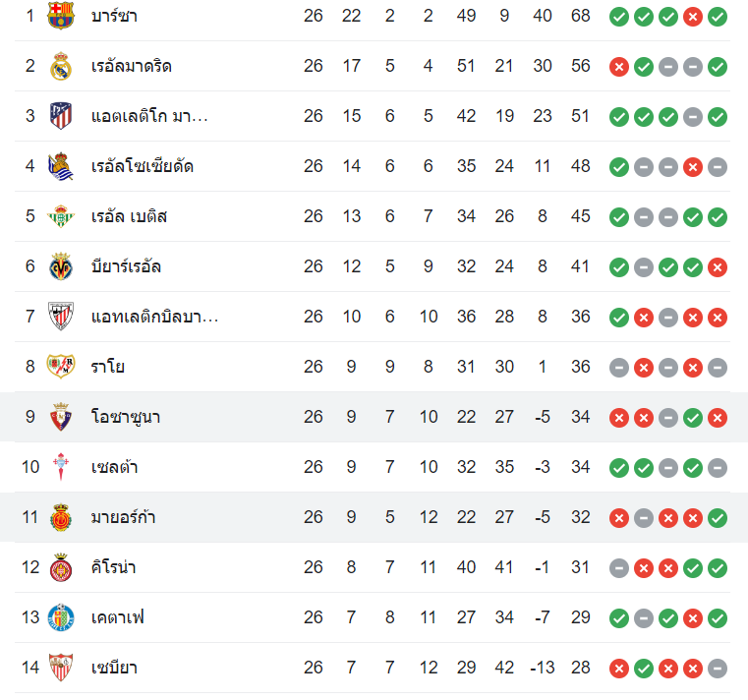This screenshot has height=700, width=748.
Task: Click Atlético's gray draw form icon
Action: coord(693,116)
